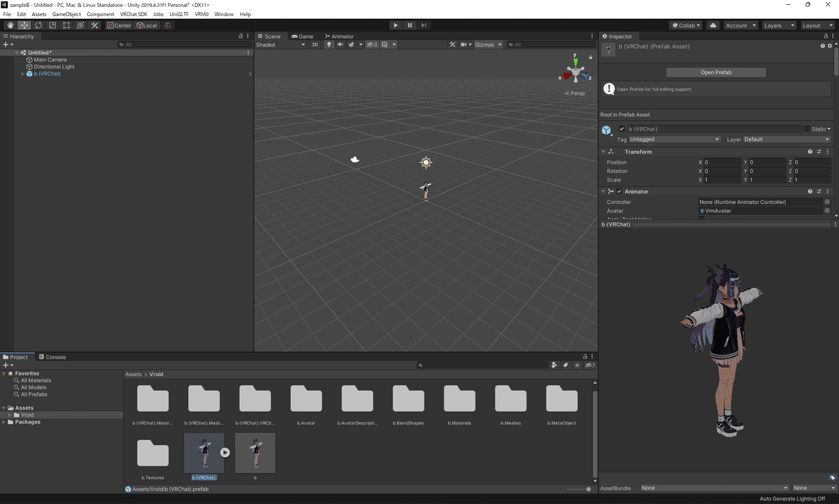Toggle scene lighting bulb icon
Viewport: 839px width, 504px height.
pyautogui.click(x=329, y=45)
